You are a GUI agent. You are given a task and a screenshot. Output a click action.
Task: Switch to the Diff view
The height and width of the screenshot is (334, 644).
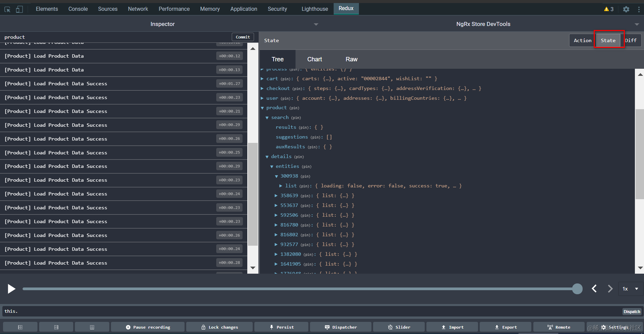click(x=631, y=40)
